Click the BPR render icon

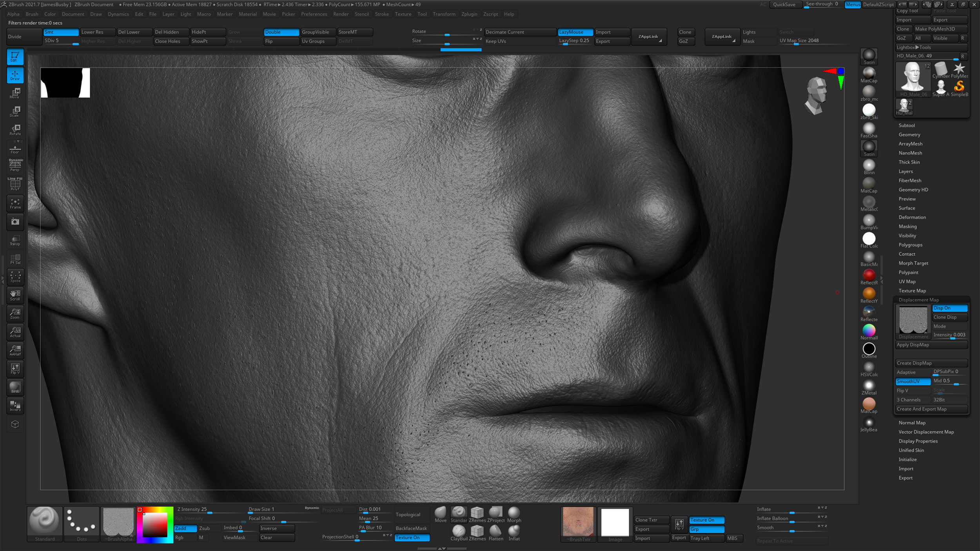15,387
